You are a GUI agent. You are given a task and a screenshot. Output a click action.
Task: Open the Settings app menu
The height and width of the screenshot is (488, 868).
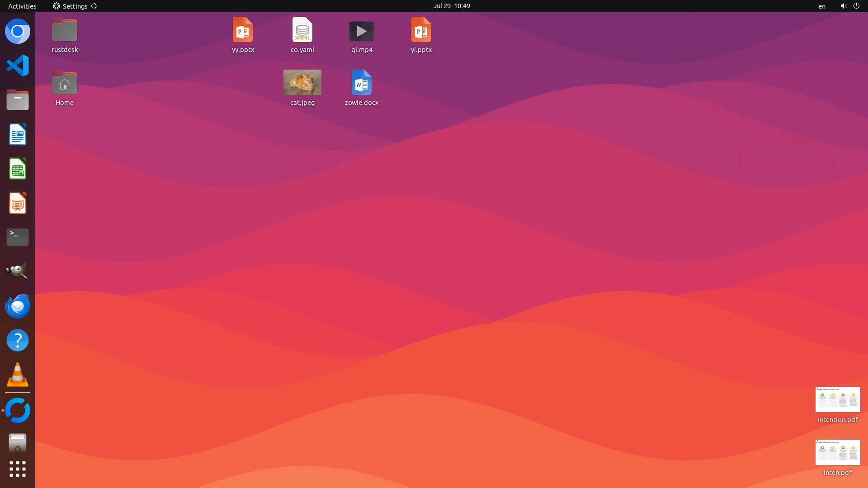pyautogui.click(x=75, y=6)
